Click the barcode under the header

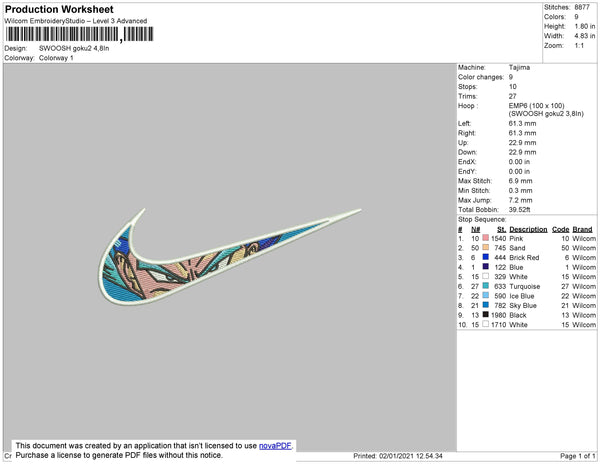(x=79, y=34)
